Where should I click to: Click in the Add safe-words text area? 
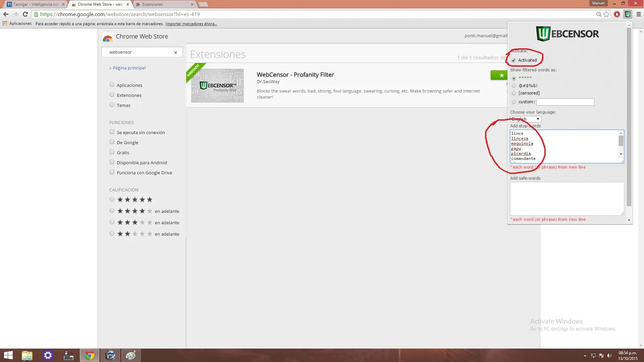pos(567,199)
